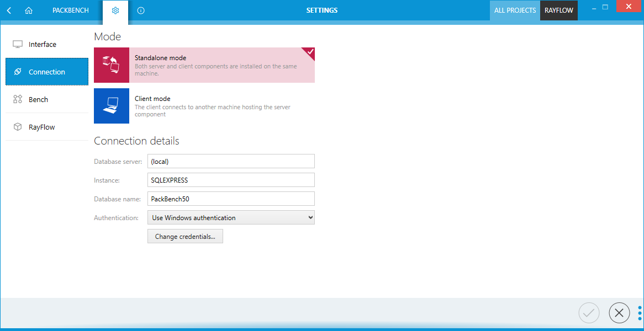Open the Authentication dropdown
644x331 pixels.
230,217
